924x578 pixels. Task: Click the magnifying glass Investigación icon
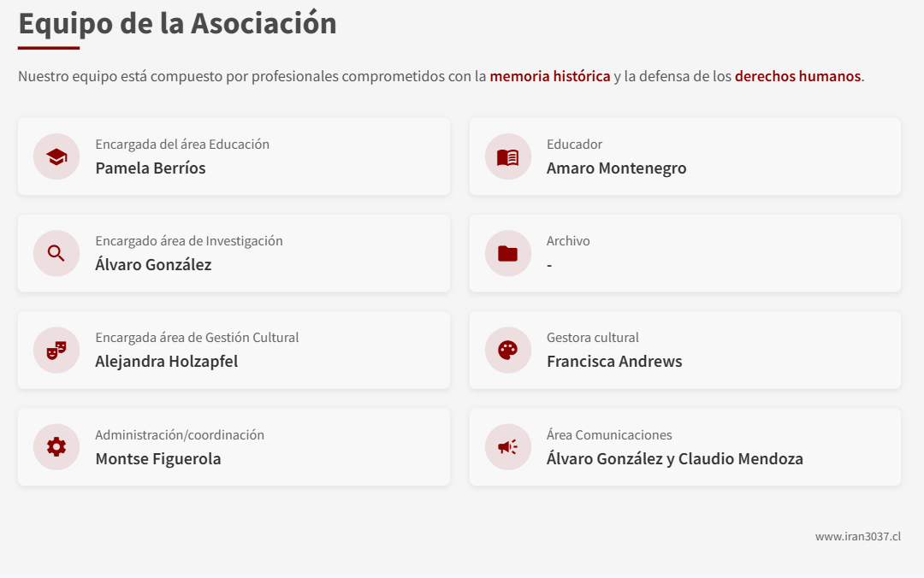click(x=56, y=253)
